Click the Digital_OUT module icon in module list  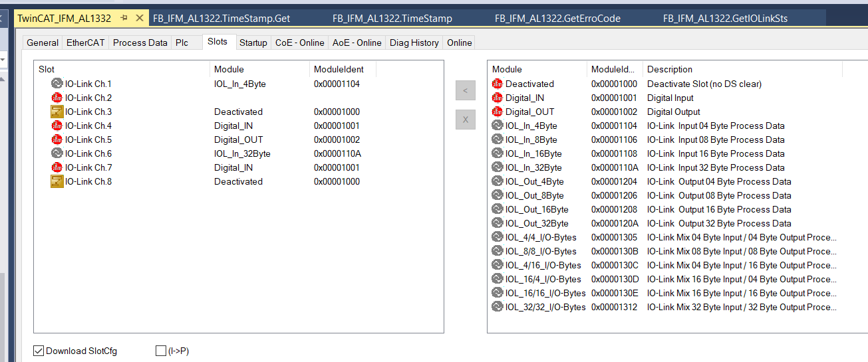498,112
